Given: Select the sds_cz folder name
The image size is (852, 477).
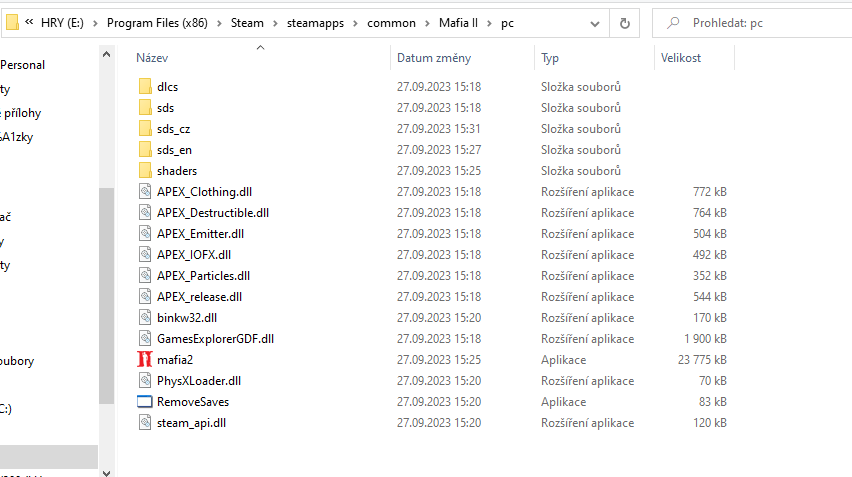Looking at the screenshot, I should pos(173,129).
